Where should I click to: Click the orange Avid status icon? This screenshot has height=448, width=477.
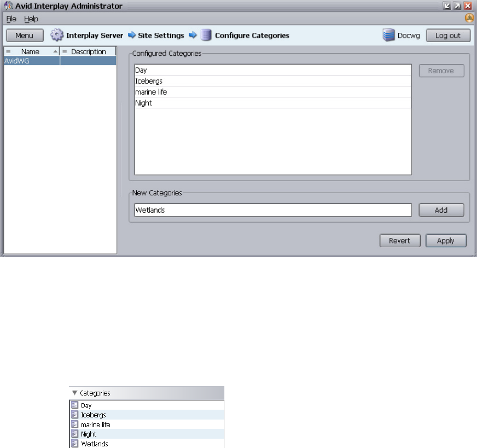(469, 18)
